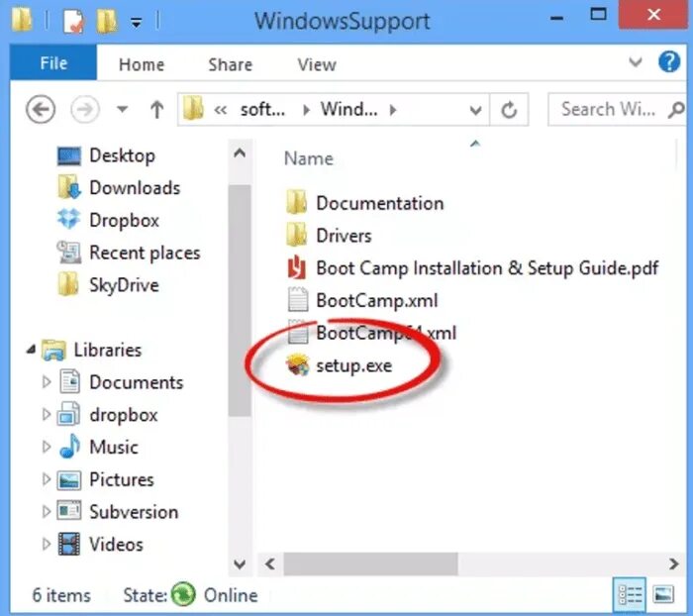Open Quick Access properties icon in title bar
The width and height of the screenshot is (693, 616).
[73, 21]
